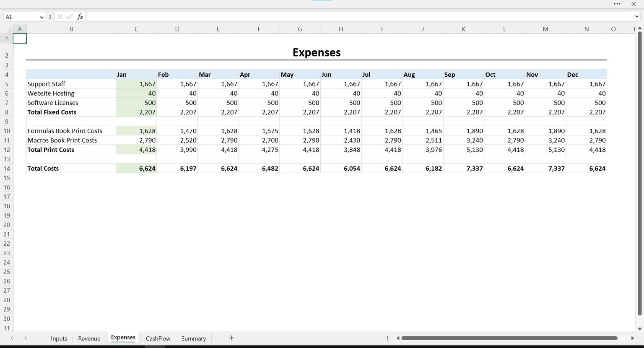
Task: Click the horizontal scrollbar left arrow
Action: [x=398, y=338]
